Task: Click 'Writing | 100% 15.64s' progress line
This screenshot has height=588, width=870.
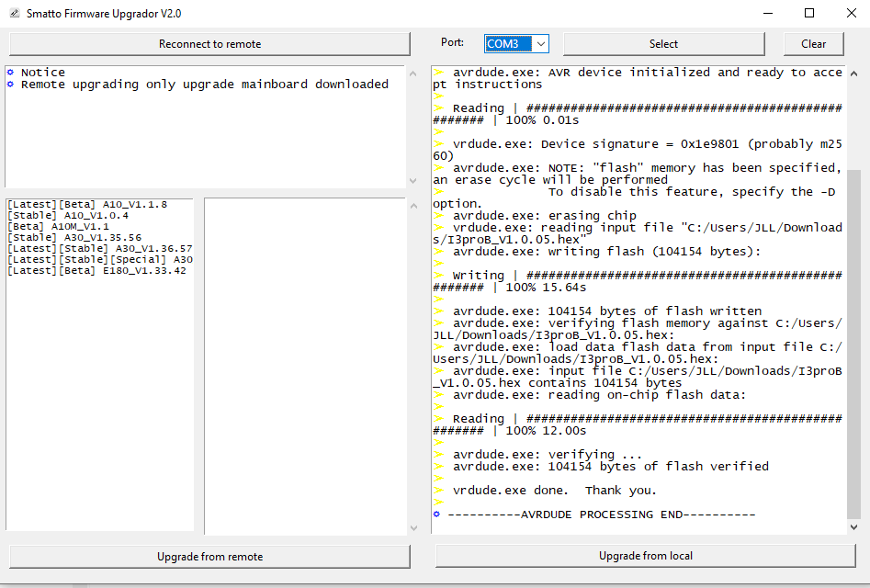Action: point(638,281)
